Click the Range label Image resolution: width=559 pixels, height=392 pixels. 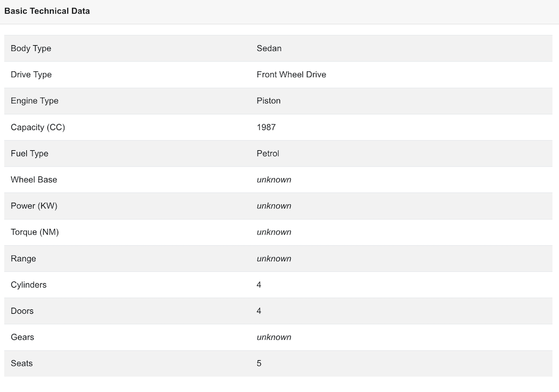(23, 259)
